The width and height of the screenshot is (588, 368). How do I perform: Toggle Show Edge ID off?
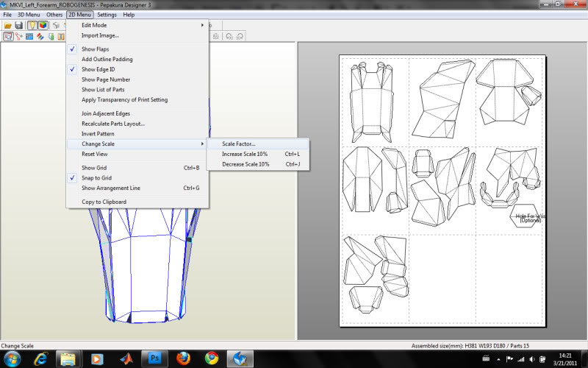(x=98, y=69)
